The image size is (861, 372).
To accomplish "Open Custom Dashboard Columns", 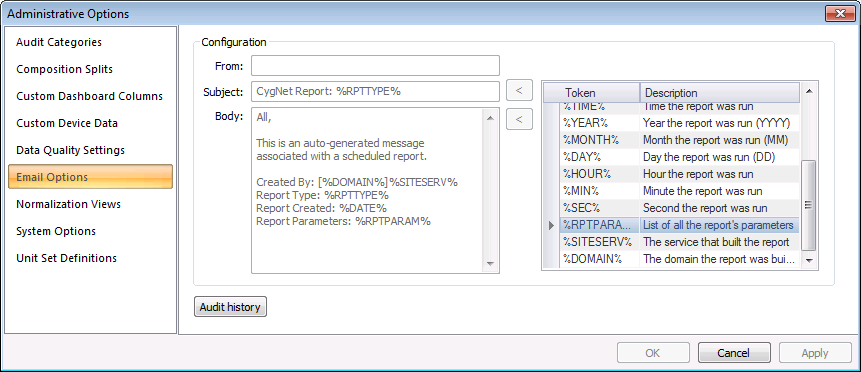I will [90, 96].
